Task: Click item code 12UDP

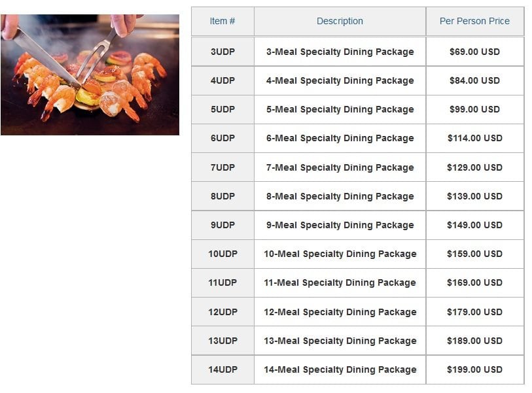Action: (x=222, y=312)
